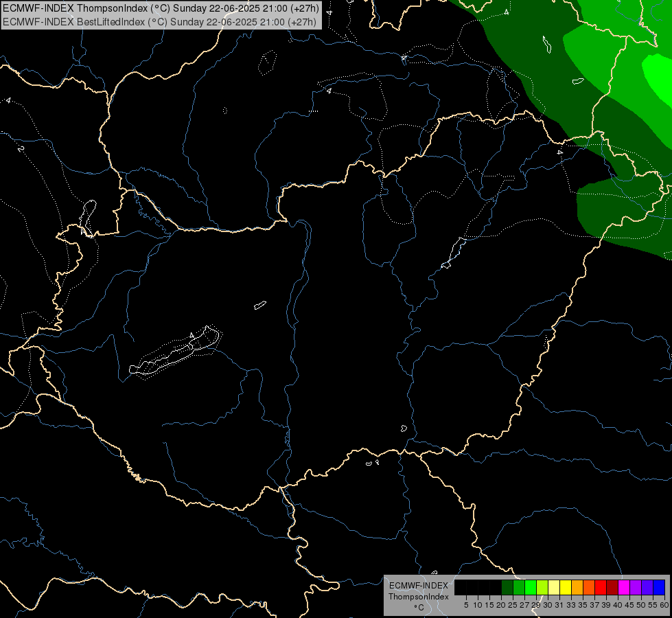Click the BestLiftedIndex title line at top
This screenshot has height=618, width=672.
click(x=159, y=21)
